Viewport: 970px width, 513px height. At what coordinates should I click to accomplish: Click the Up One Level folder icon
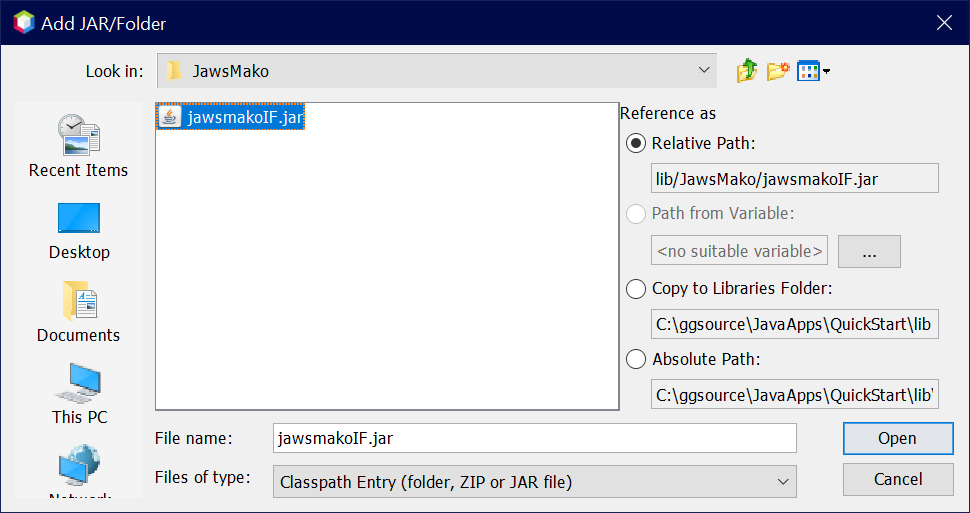(x=747, y=71)
